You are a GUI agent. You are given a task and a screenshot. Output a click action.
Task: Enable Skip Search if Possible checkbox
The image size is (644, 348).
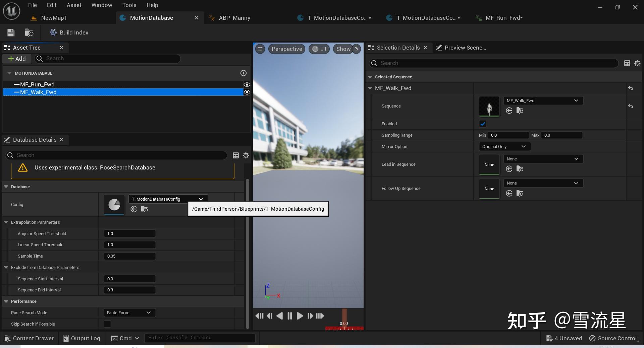click(x=107, y=324)
